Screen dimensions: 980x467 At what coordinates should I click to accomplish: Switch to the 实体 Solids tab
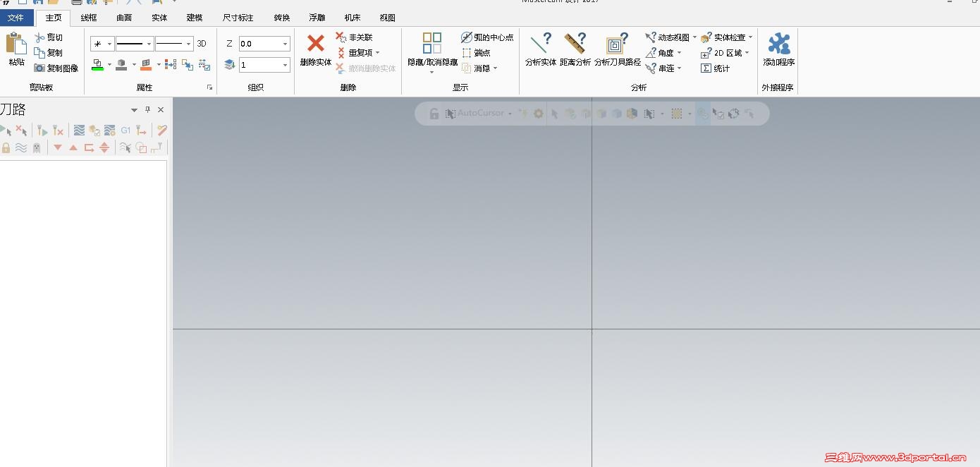click(x=159, y=18)
